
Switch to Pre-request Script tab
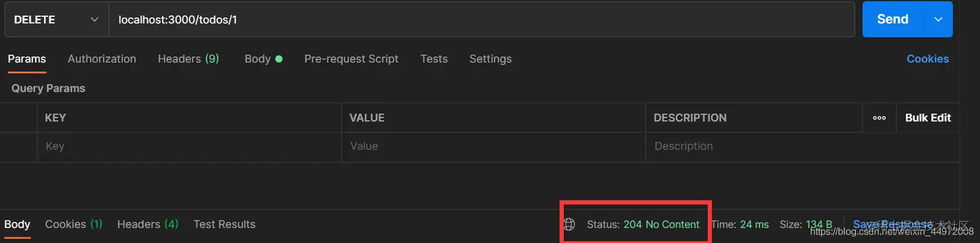pos(351,59)
